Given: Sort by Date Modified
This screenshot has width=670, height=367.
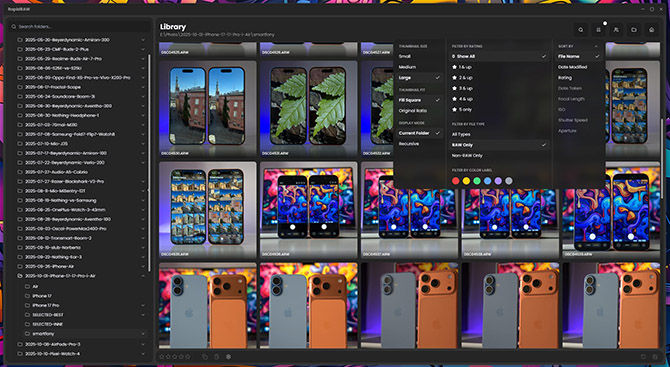Looking at the screenshot, I should [579, 67].
